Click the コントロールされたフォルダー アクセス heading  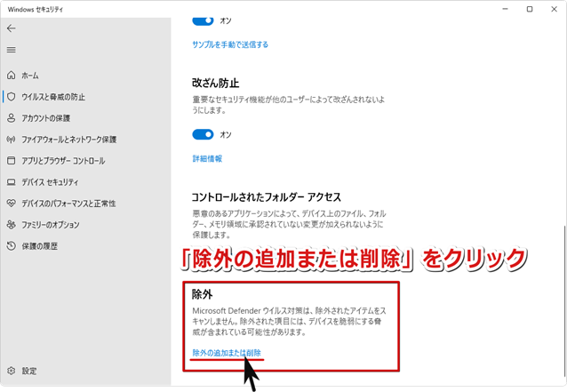click(x=266, y=197)
